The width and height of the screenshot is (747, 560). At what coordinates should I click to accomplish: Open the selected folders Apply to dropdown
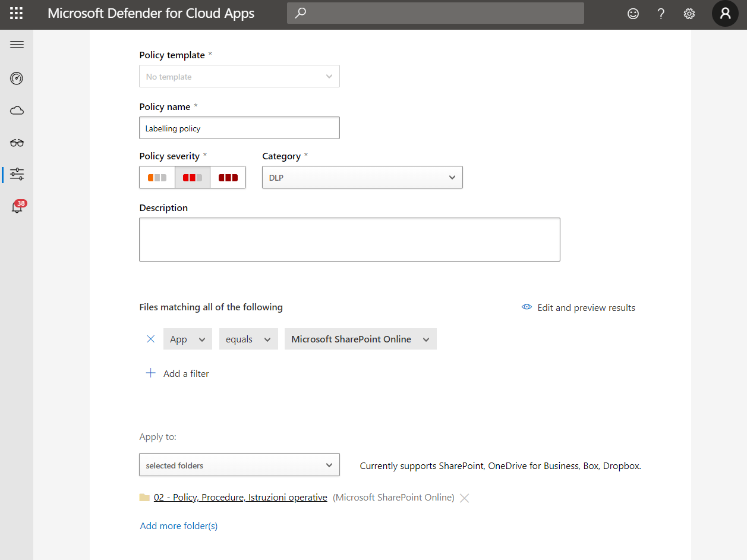pyautogui.click(x=239, y=465)
